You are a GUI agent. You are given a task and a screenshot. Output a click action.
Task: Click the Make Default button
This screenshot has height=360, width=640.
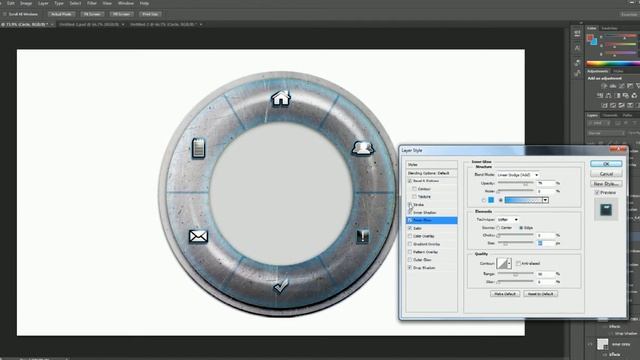point(505,294)
